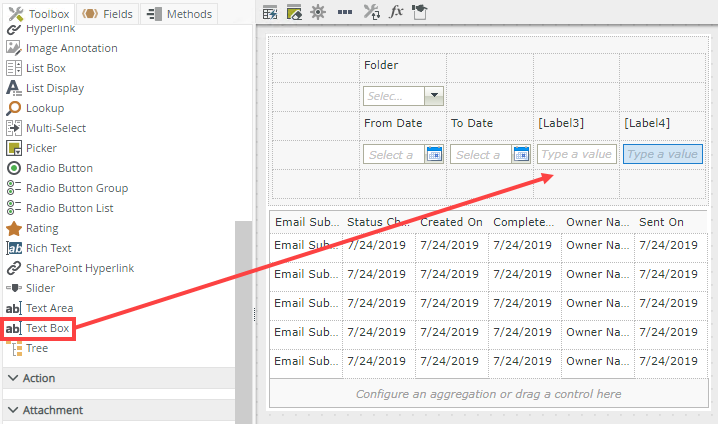This screenshot has width=718, height=424.
Task: Click the aggregation footer drop area
Action: 489,394
